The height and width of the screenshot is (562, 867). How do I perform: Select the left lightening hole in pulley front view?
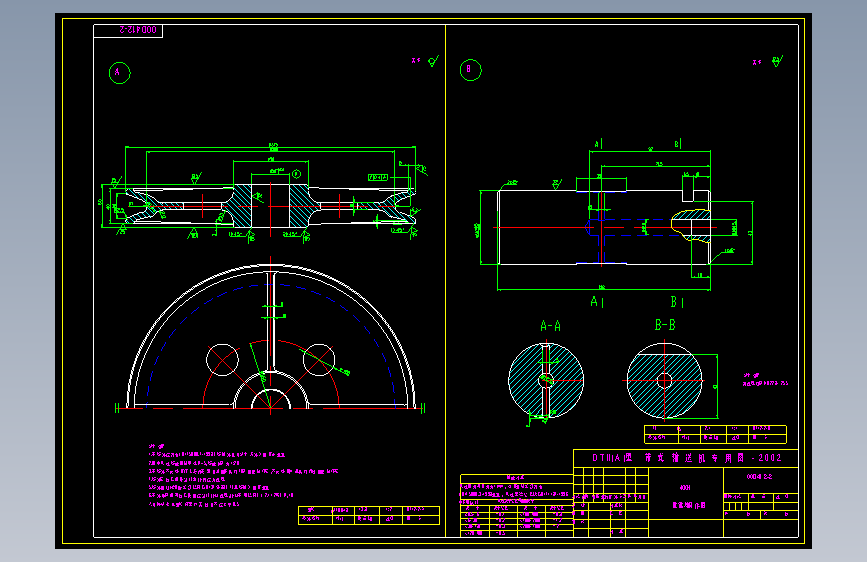(222, 360)
